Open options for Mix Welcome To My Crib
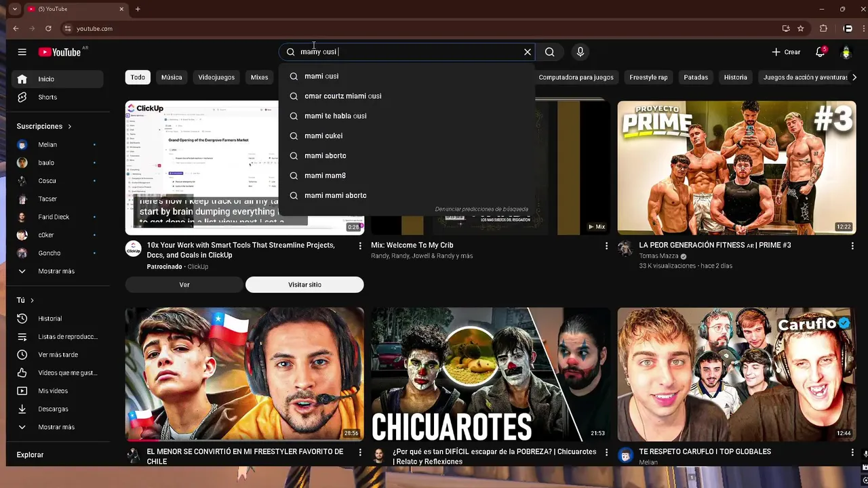 pyautogui.click(x=606, y=246)
